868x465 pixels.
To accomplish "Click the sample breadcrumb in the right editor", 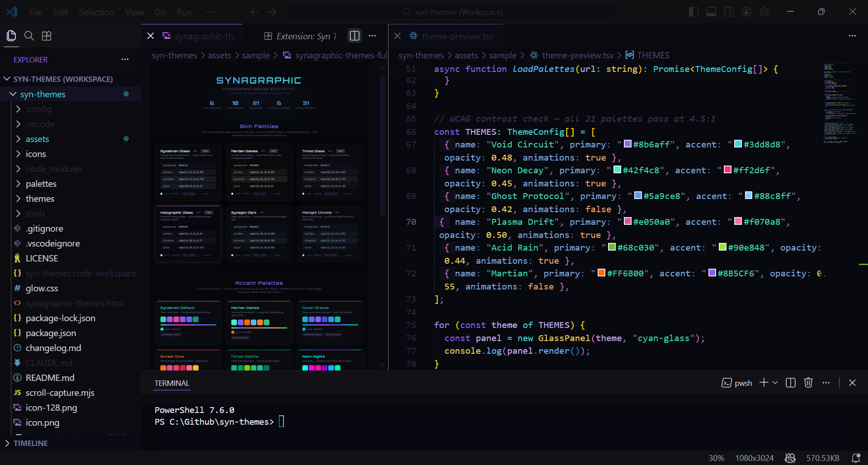I will pyautogui.click(x=503, y=55).
